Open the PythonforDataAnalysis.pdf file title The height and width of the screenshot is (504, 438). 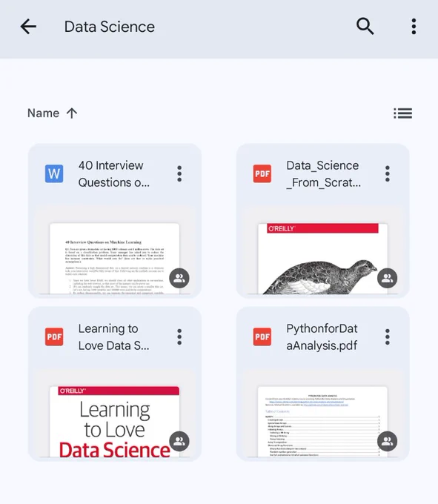click(x=322, y=336)
